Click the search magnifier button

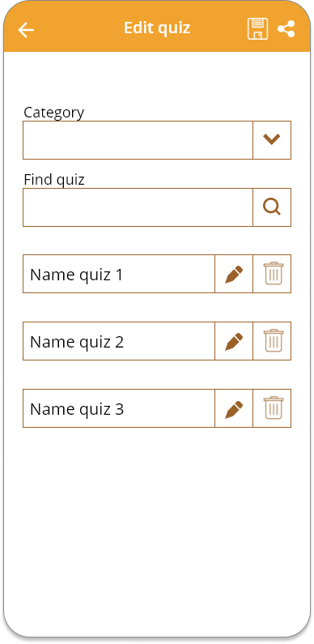pos(272,207)
